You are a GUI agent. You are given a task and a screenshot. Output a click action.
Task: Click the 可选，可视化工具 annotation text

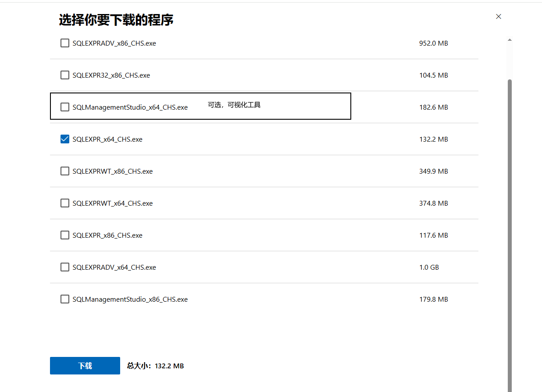pyautogui.click(x=234, y=105)
